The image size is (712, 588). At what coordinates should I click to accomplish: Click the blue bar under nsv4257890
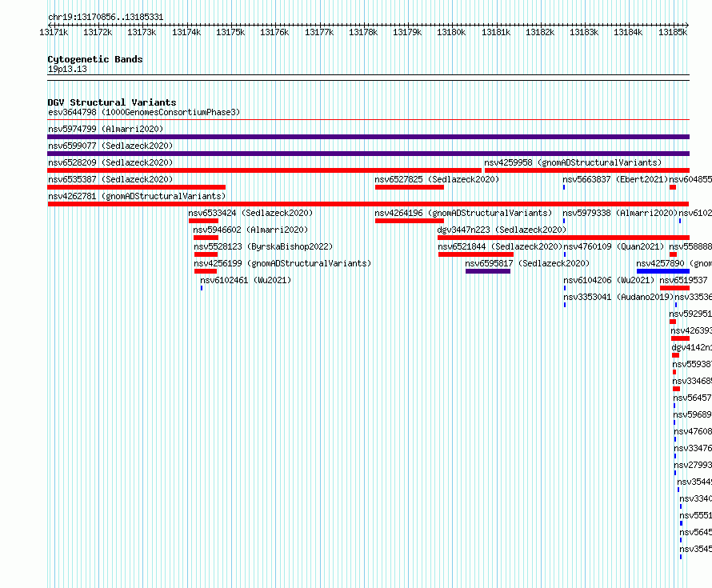[x=663, y=271]
